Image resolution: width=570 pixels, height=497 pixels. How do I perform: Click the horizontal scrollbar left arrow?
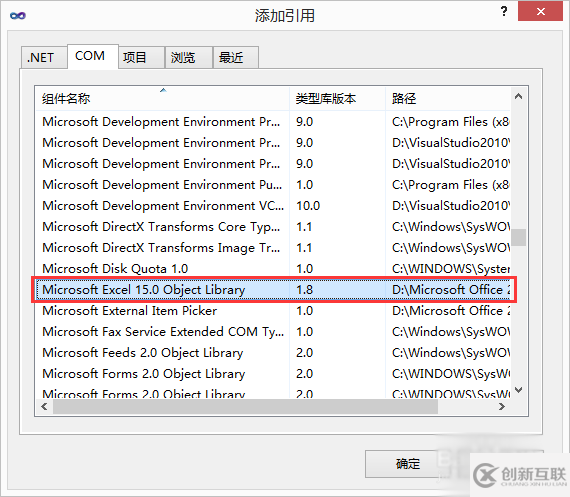(44, 406)
